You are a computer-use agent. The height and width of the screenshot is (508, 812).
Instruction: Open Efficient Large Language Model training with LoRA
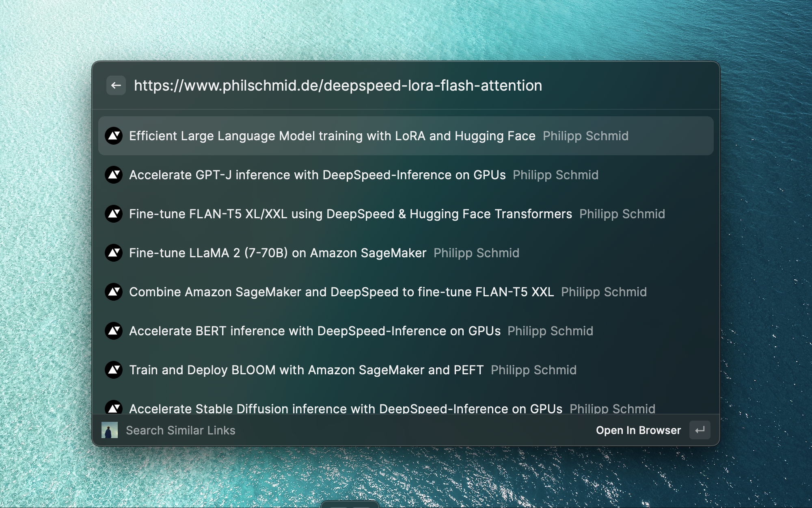tap(332, 136)
